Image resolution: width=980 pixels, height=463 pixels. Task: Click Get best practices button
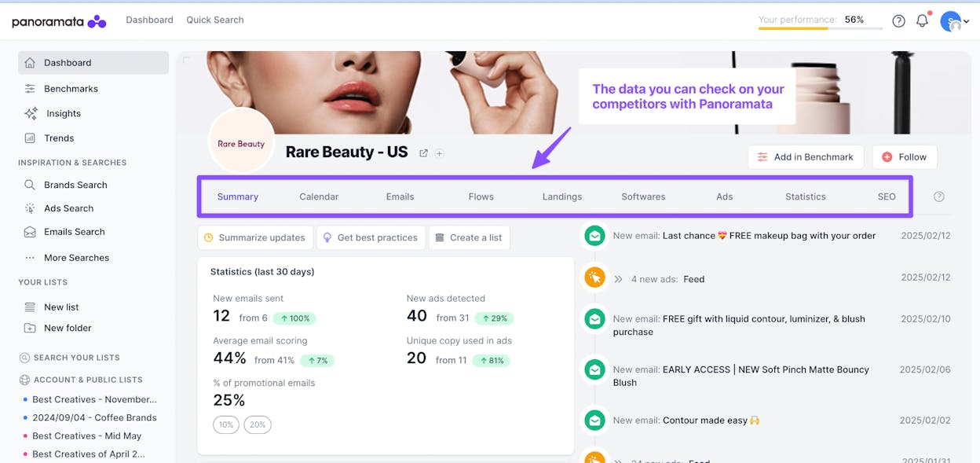click(371, 237)
